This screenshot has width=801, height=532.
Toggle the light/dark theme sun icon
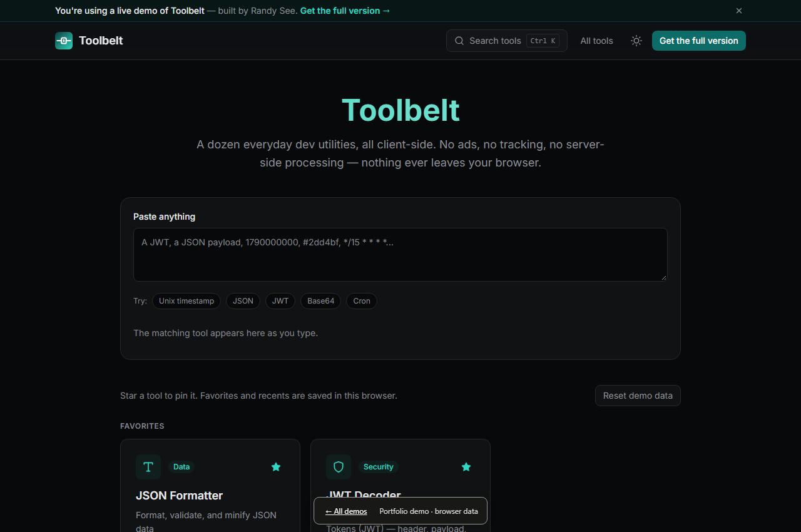click(x=636, y=41)
